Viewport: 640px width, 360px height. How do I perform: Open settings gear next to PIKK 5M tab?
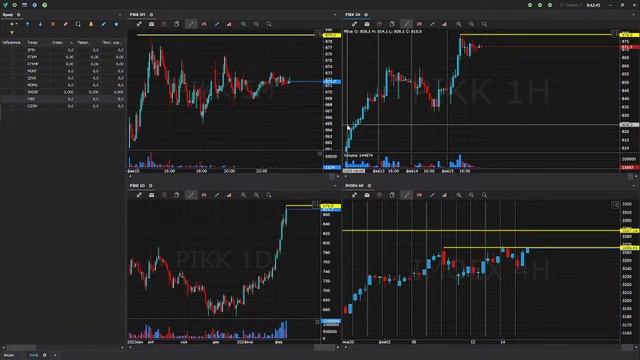click(x=151, y=15)
